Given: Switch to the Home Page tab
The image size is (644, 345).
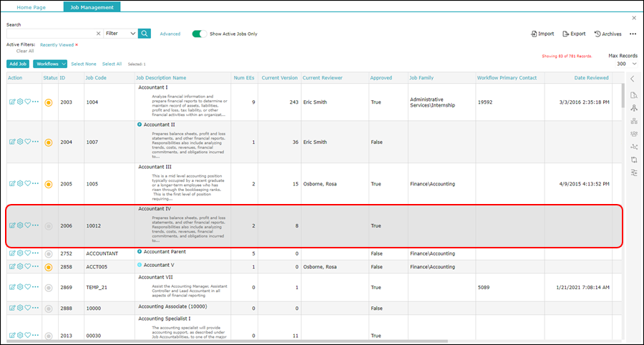Looking at the screenshot, I should pyautogui.click(x=32, y=6).
